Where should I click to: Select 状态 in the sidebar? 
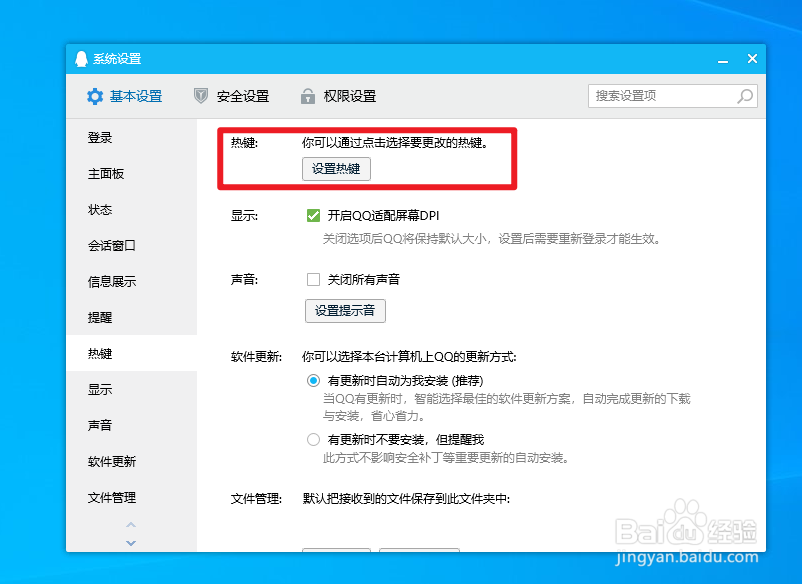coord(131,210)
